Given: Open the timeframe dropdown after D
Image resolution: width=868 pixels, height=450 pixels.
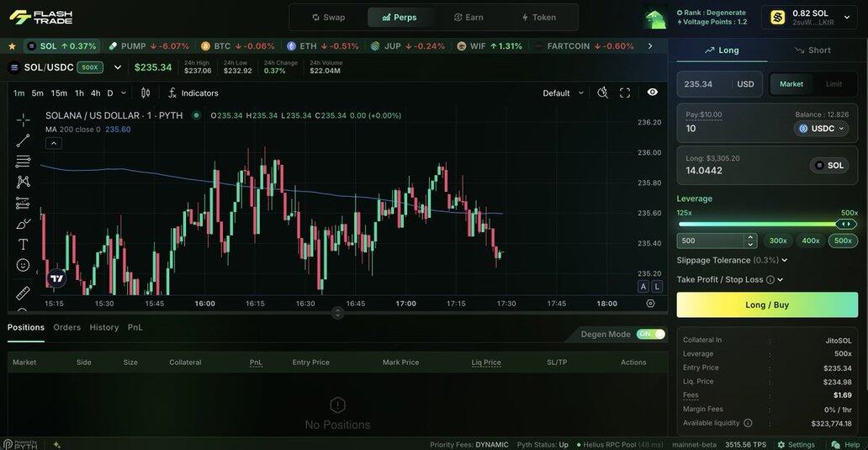Looking at the screenshot, I should click(x=124, y=93).
